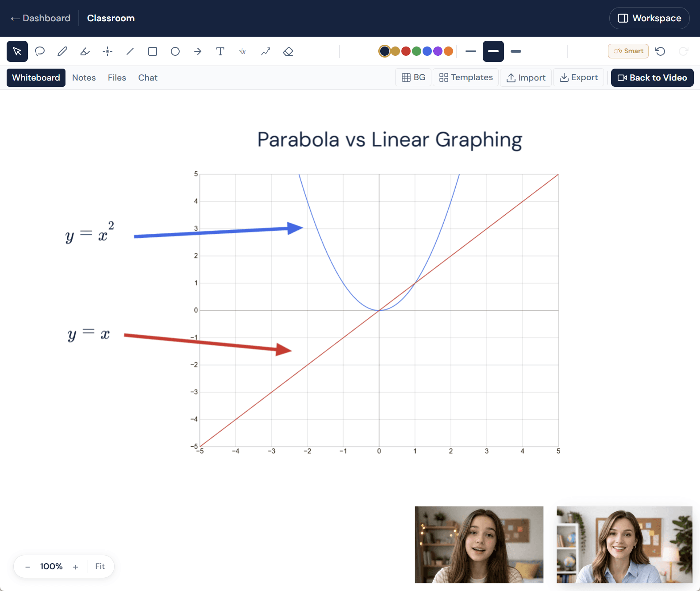Select the pen drawing tool
The width and height of the screenshot is (700, 591).
point(62,51)
